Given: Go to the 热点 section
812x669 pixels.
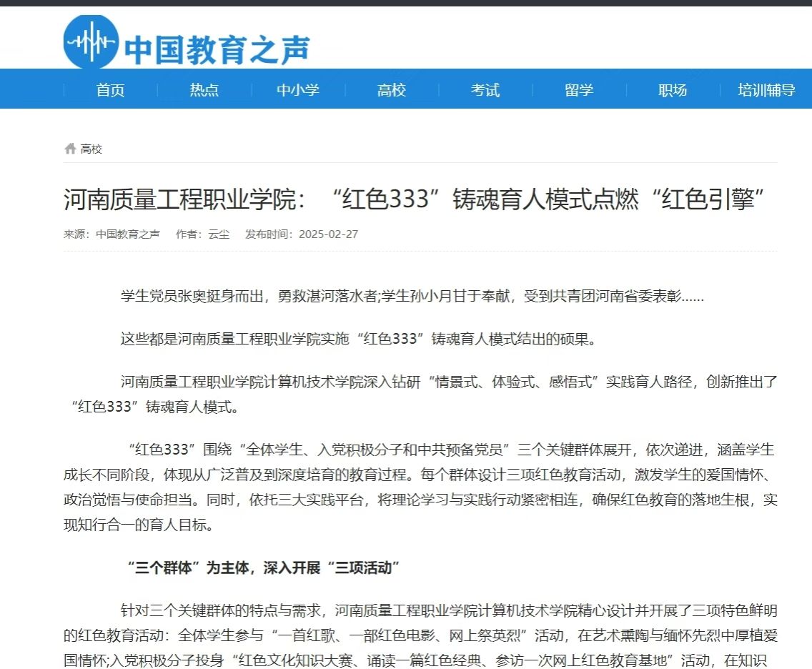Looking at the screenshot, I should pos(204,90).
